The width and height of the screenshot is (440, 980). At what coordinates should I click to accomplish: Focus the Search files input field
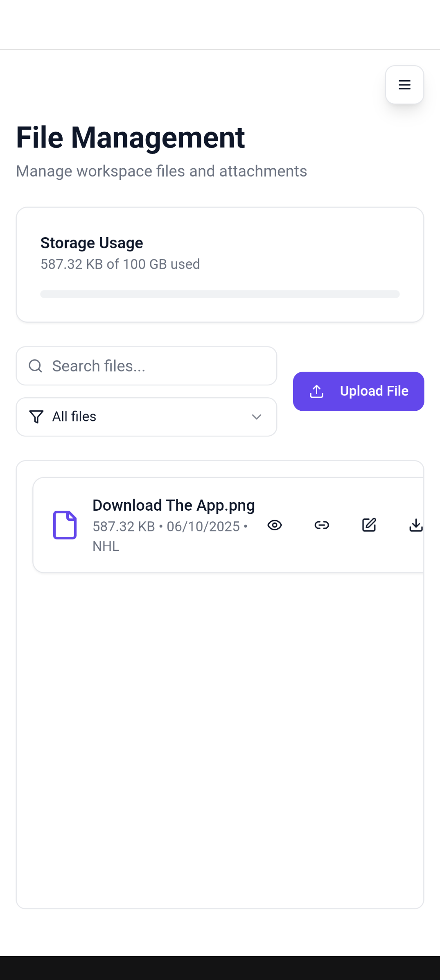tap(147, 366)
